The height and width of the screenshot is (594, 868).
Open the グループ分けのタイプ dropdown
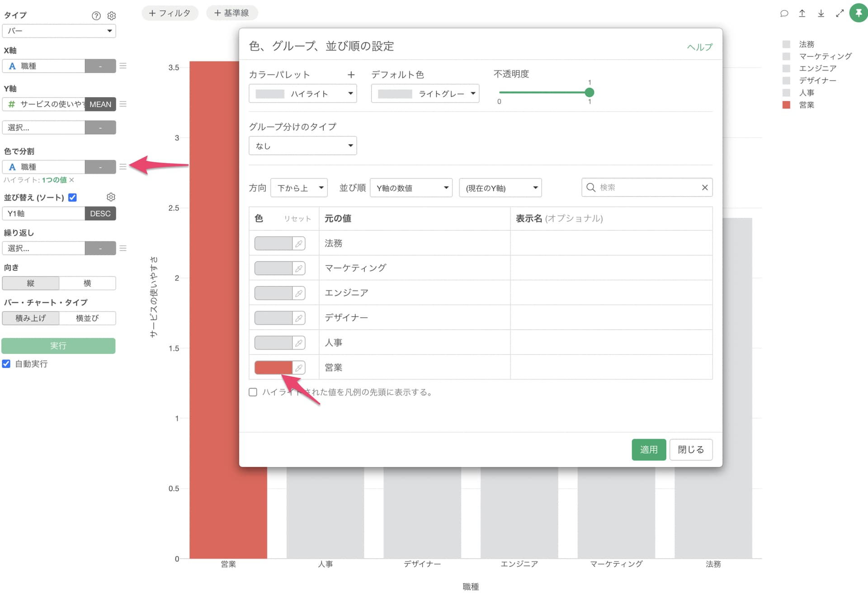click(302, 146)
